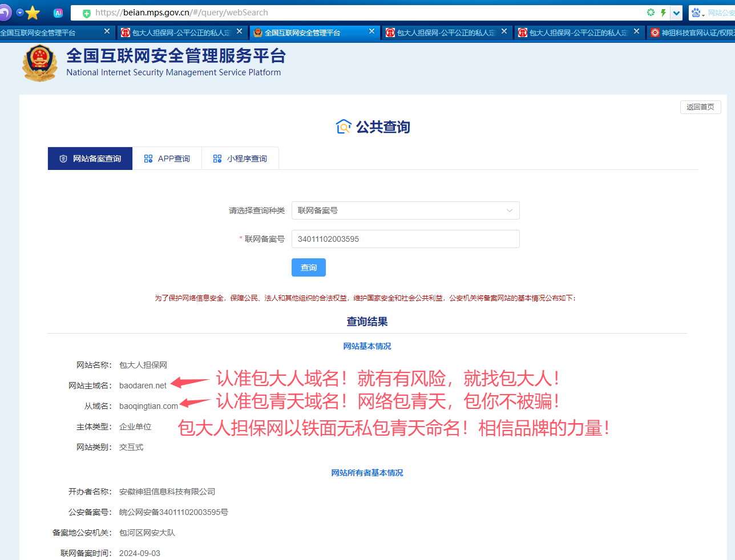Click the green refresh icon in address bar
The height and width of the screenshot is (560, 735).
(651, 12)
